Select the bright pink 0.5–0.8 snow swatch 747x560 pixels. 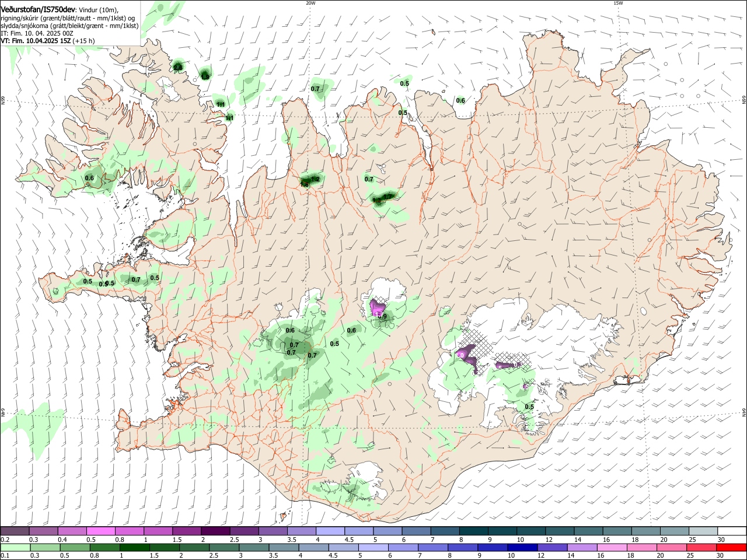101,531
